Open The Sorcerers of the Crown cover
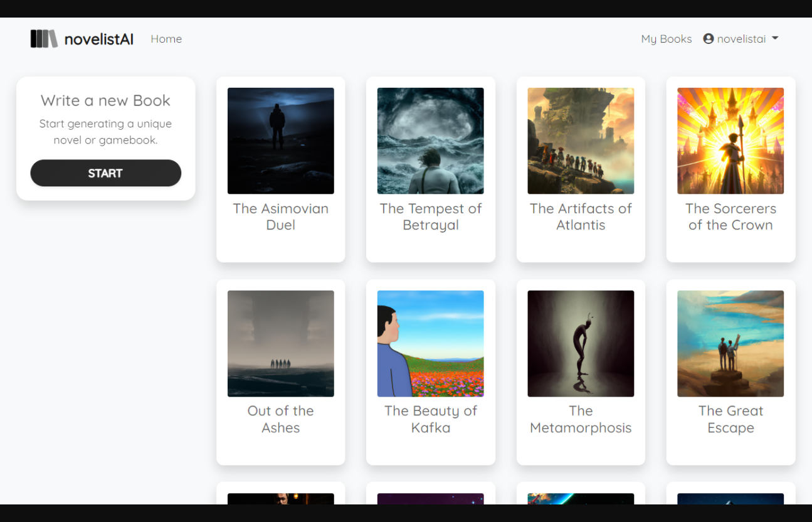The width and height of the screenshot is (812, 522). [x=730, y=141]
